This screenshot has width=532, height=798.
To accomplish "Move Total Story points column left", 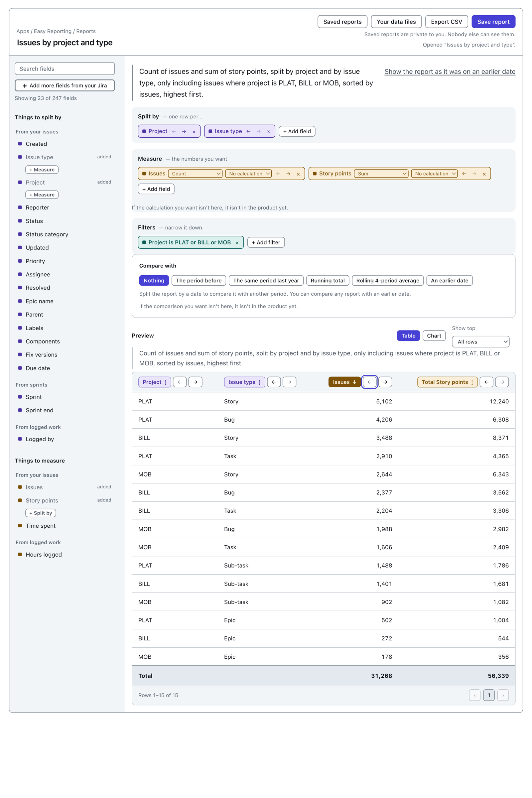I will point(486,382).
